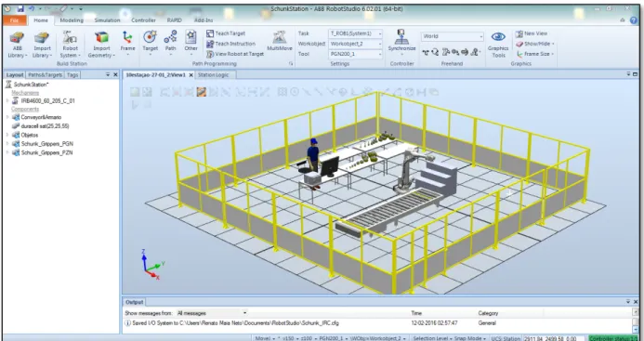Open the Path Programming dialog launcher

click(291, 64)
